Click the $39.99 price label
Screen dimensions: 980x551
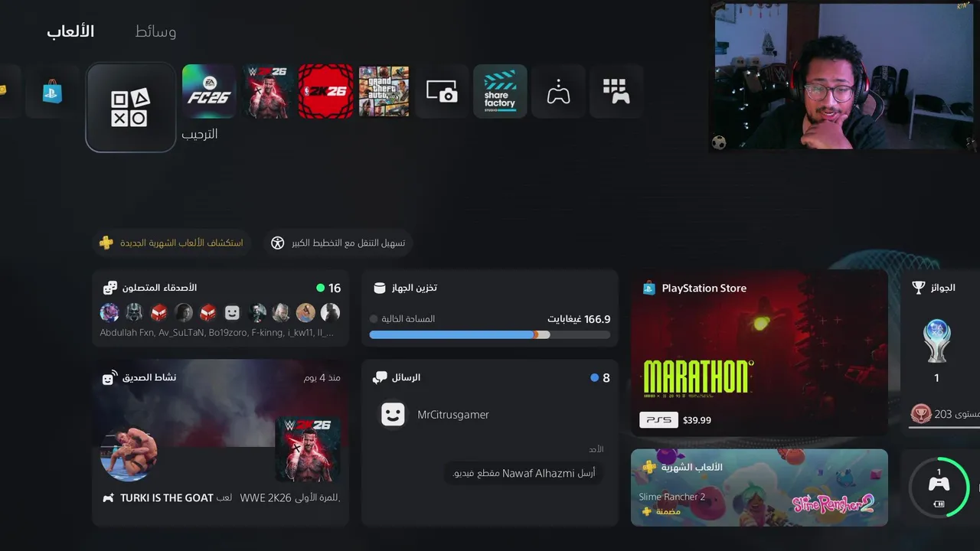click(x=697, y=420)
